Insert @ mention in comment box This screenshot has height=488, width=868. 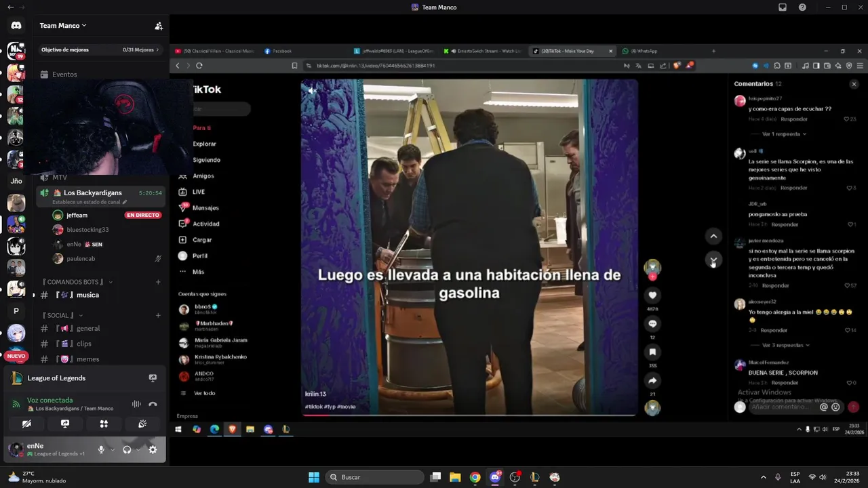click(x=824, y=407)
